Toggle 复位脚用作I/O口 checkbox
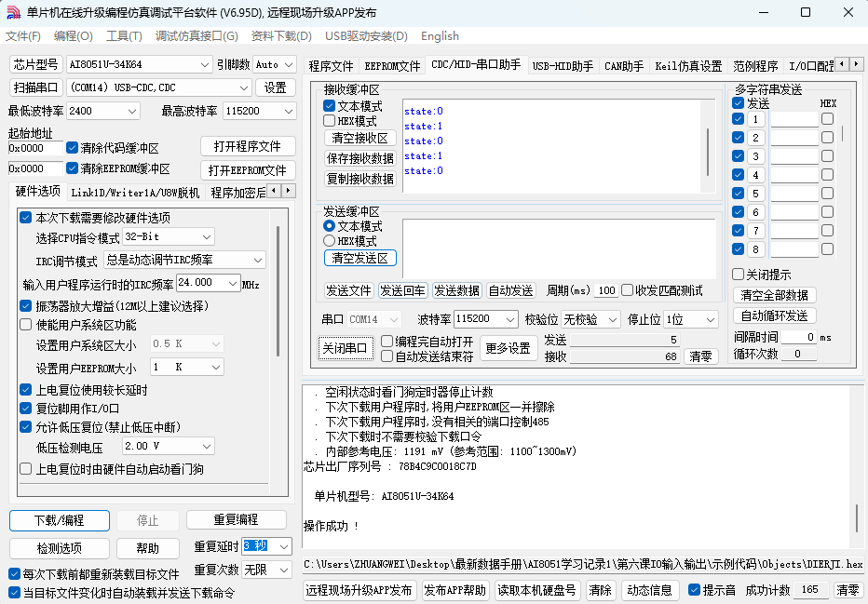Image resolution: width=868 pixels, height=604 pixels. point(25,409)
